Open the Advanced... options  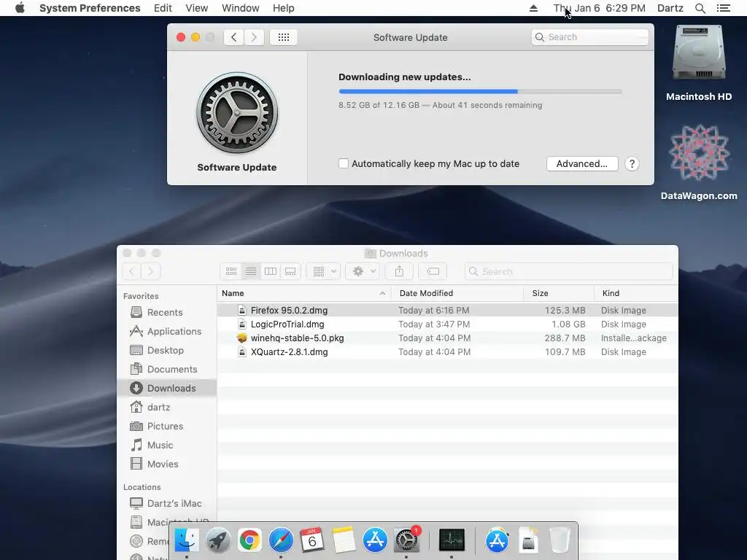[582, 164]
